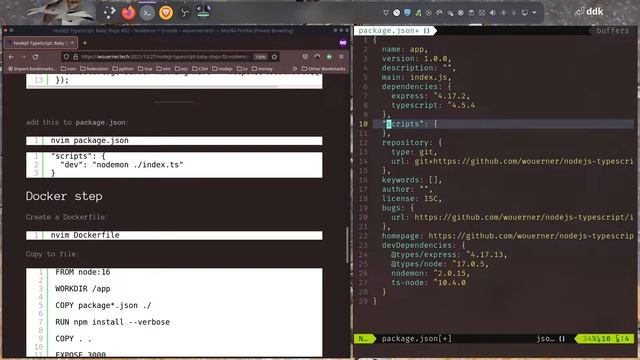
Task: Click the 'WORKDIR /app' Dockerfile line
Action: [x=83, y=289]
